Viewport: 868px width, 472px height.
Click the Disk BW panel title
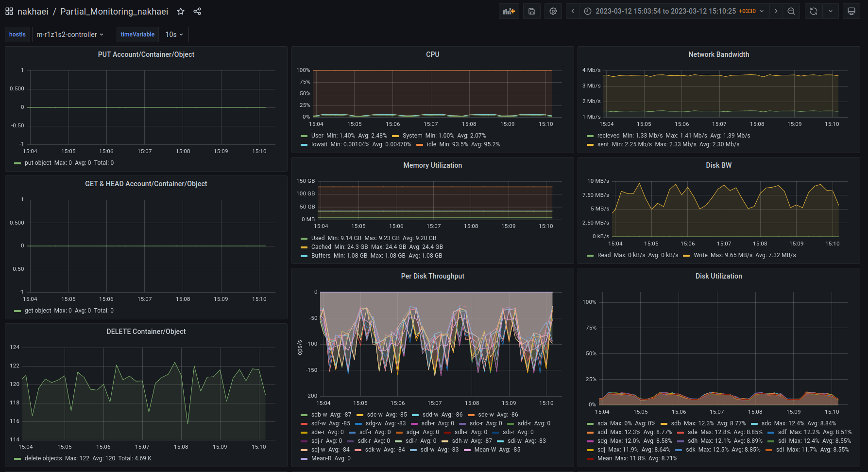(x=718, y=165)
